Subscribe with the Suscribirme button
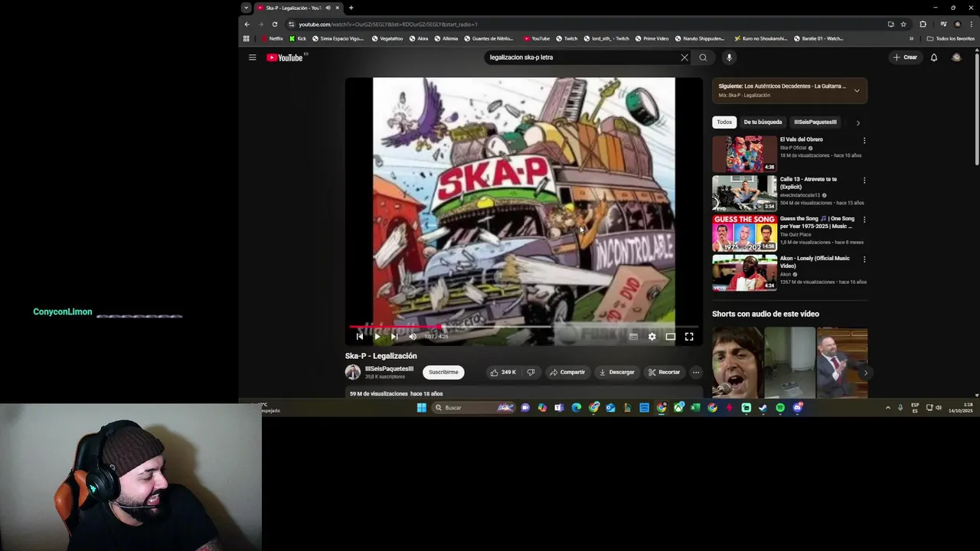This screenshot has height=551, width=980. click(x=443, y=373)
